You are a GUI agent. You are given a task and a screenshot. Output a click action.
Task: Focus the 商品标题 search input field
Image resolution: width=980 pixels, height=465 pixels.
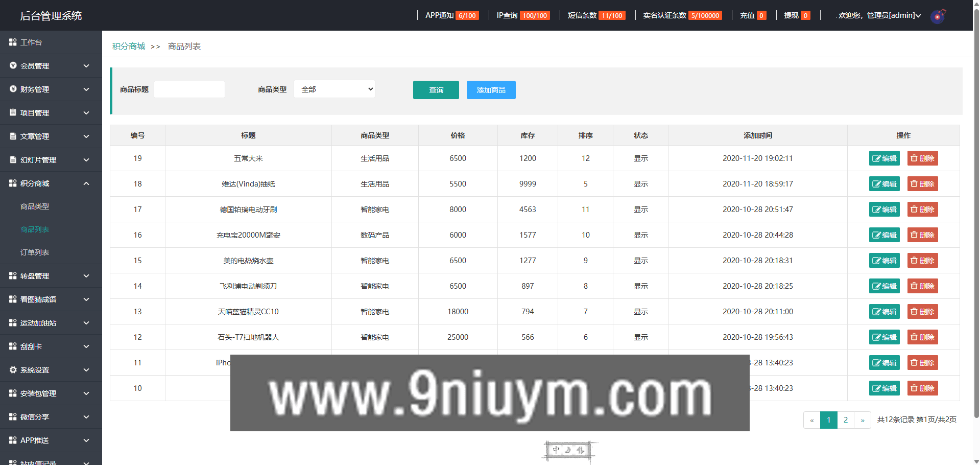pyautogui.click(x=189, y=89)
